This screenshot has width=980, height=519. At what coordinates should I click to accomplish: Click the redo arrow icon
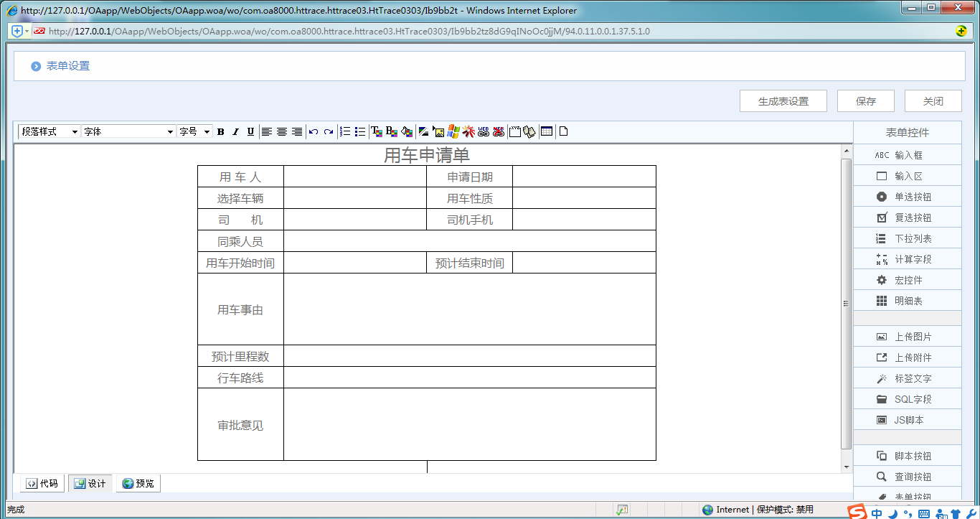coord(328,131)
